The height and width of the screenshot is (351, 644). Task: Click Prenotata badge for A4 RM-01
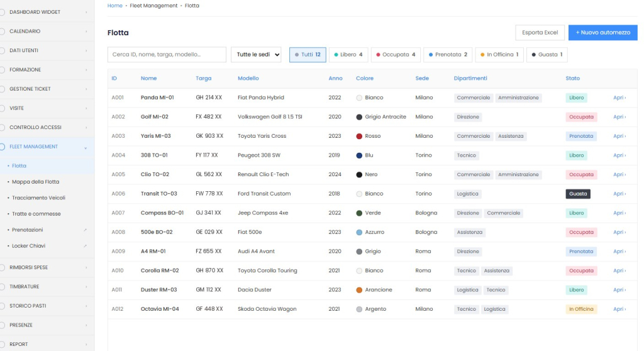pos(581,252)
